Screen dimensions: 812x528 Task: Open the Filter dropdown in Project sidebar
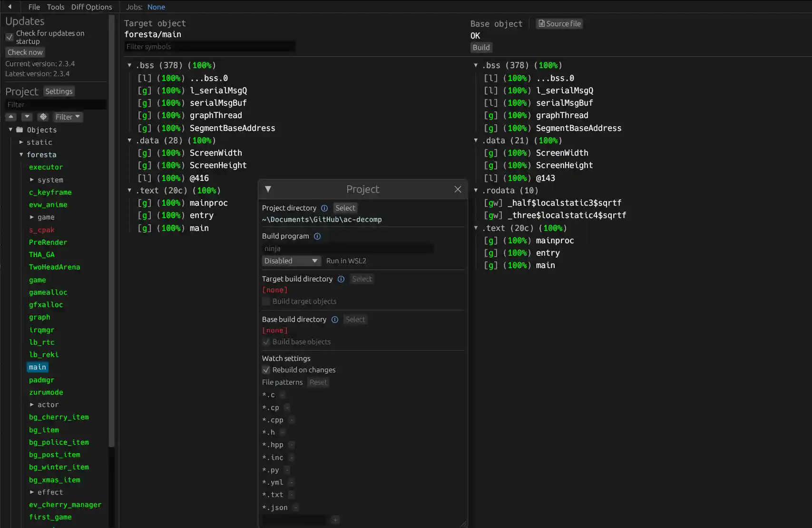68,117
